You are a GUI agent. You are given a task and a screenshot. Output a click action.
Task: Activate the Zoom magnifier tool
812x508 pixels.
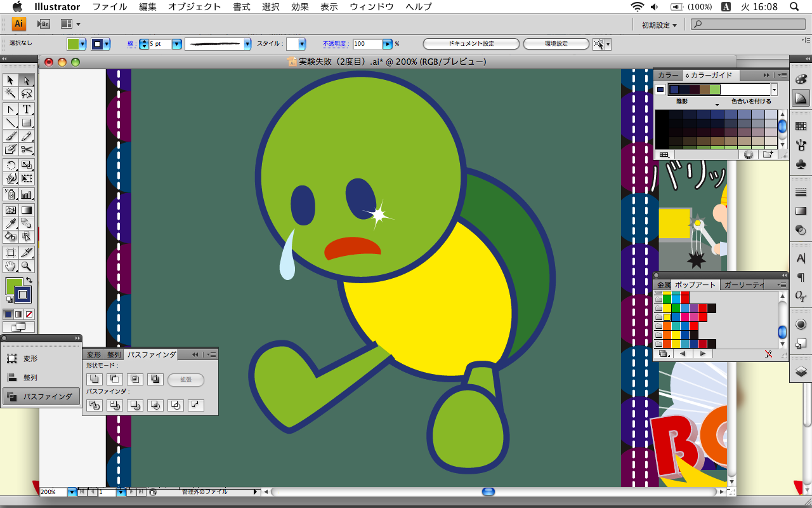click(x=27, y=266)
